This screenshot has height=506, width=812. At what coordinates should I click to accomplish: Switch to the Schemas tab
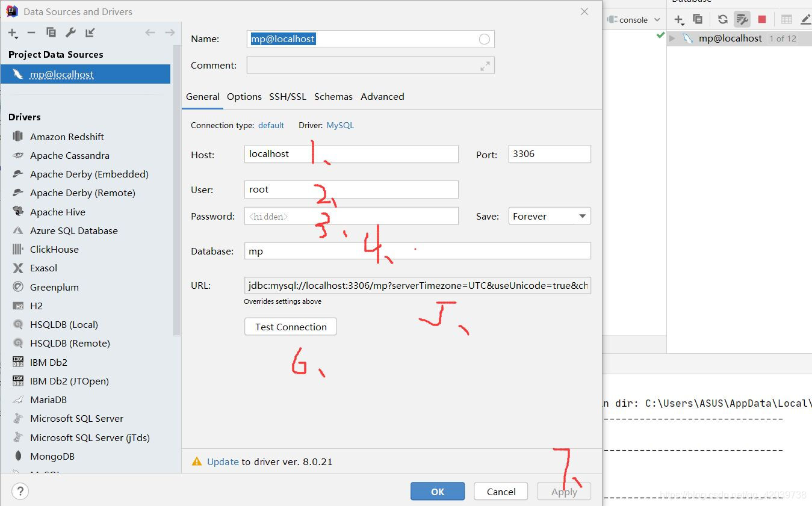[x=333, y=96]
